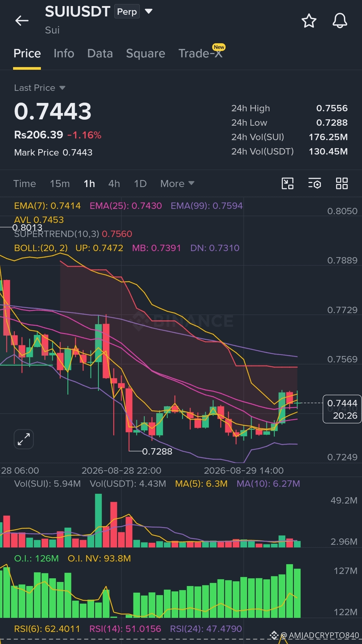362x644 pixels.
Task: Tap the O.I.: 126M label
Action: tap(36, 559)
